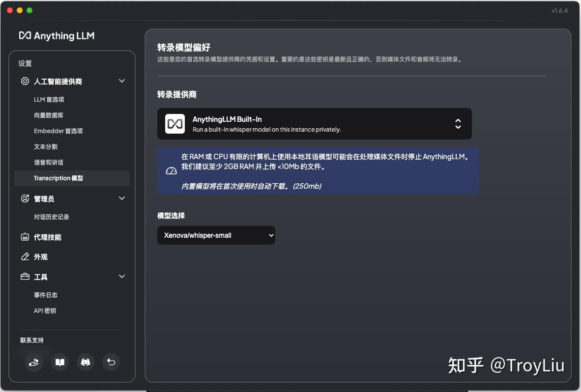
Task: Open Embedder 首选项 settings
Action: (x=58, y=131)
